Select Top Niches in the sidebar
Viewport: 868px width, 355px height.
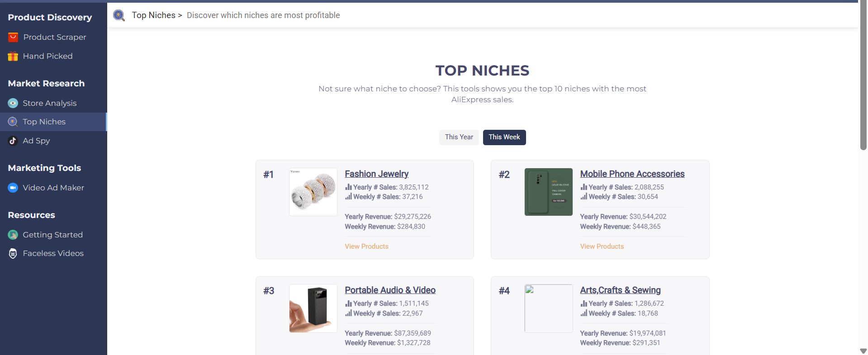[53, 122]
